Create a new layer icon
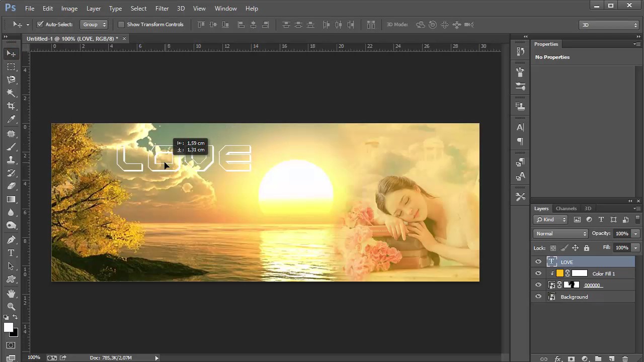Screen dimensions: 644x362 pyautogui.click(x=611, y=359)
